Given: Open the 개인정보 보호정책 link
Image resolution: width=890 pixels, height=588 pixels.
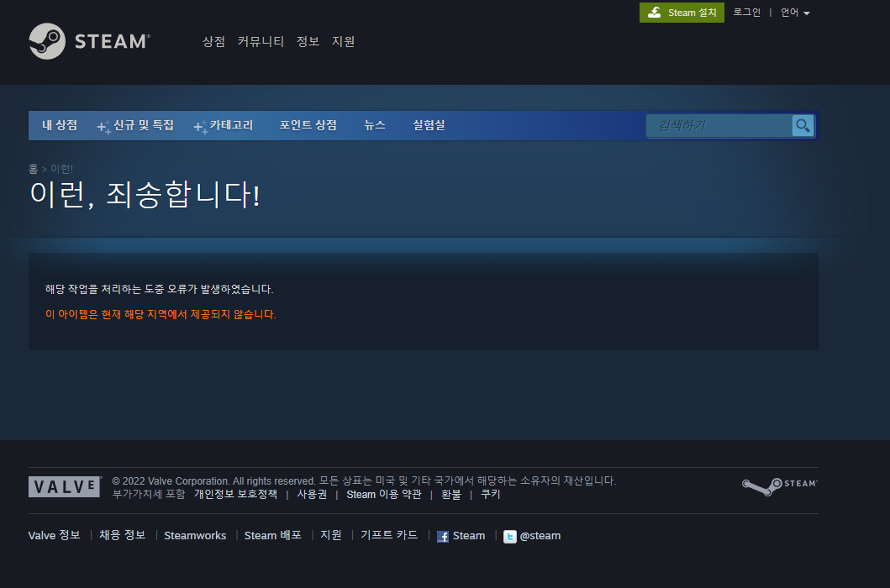Looking at the screenshot, I should click(235, 495).
